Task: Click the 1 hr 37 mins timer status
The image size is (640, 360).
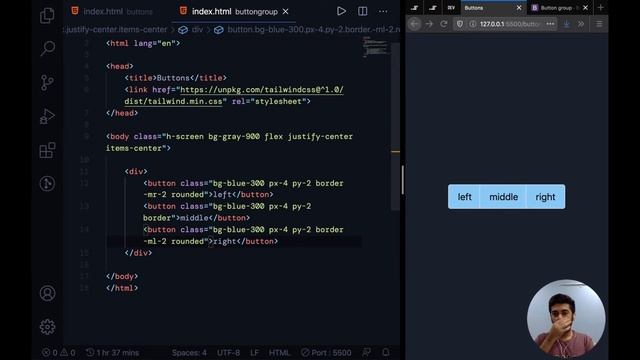Action: point(113,353)
